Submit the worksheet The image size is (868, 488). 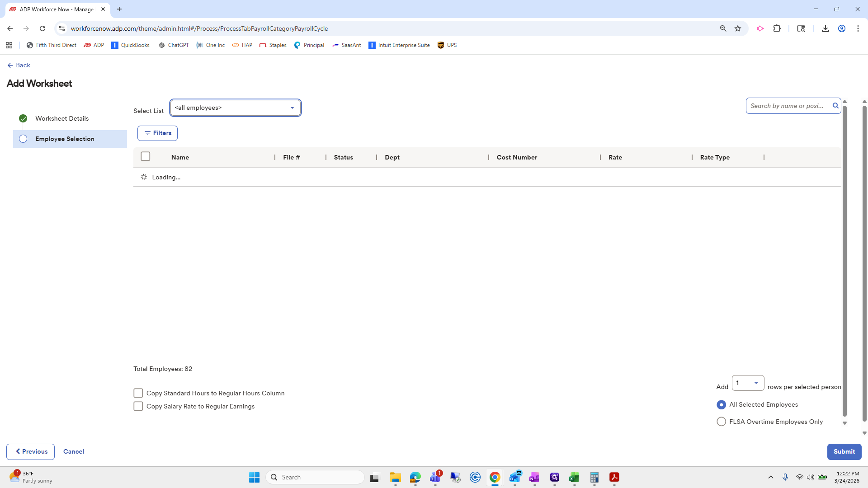pyautogui.click(x=844, y=451)
